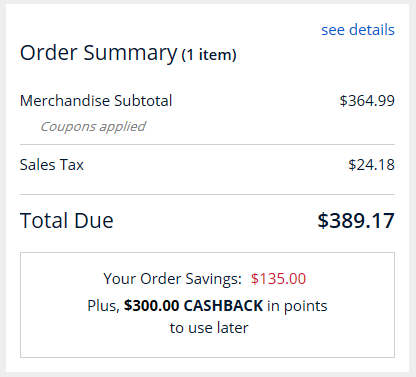Click the divider line below Coupons applied
The width and height of the screenshot is (416, 377).
(x=207, y=145)
